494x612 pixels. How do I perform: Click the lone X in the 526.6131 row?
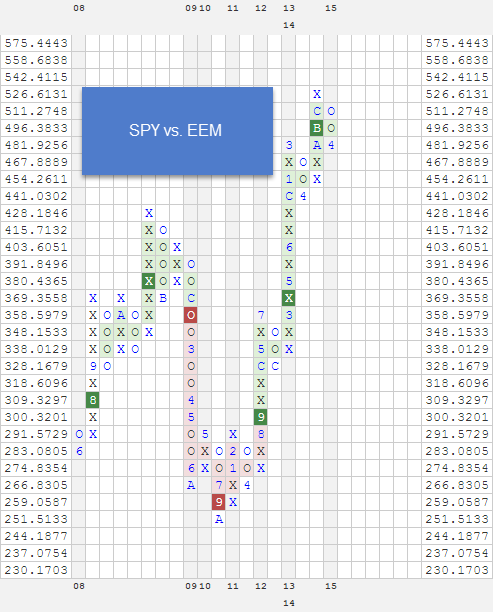[317, 94]
